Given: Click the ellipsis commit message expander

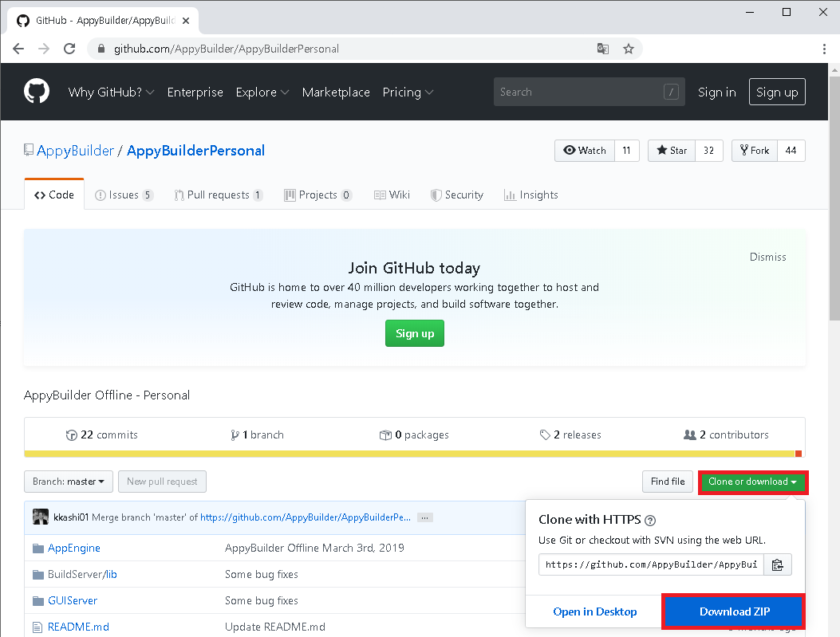Looking at the screenshot, I should click(x=425, y=517).
